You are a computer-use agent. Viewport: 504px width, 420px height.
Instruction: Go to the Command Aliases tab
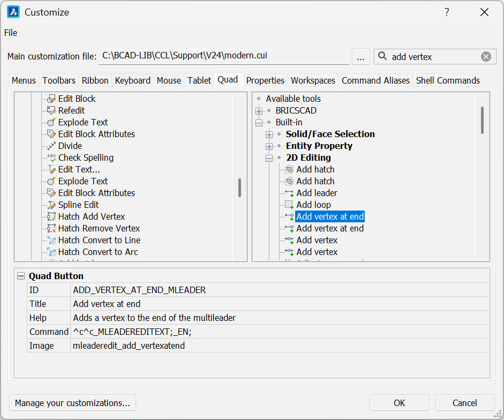(x=376, y=80)
